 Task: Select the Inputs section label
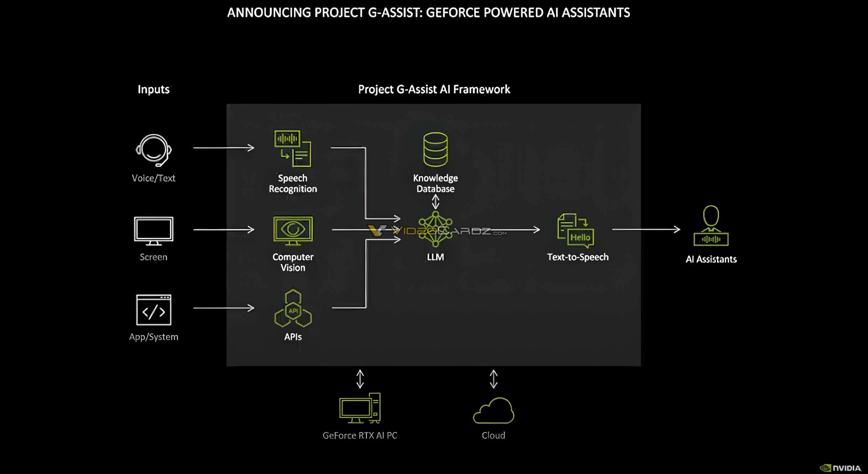(153, 89)
